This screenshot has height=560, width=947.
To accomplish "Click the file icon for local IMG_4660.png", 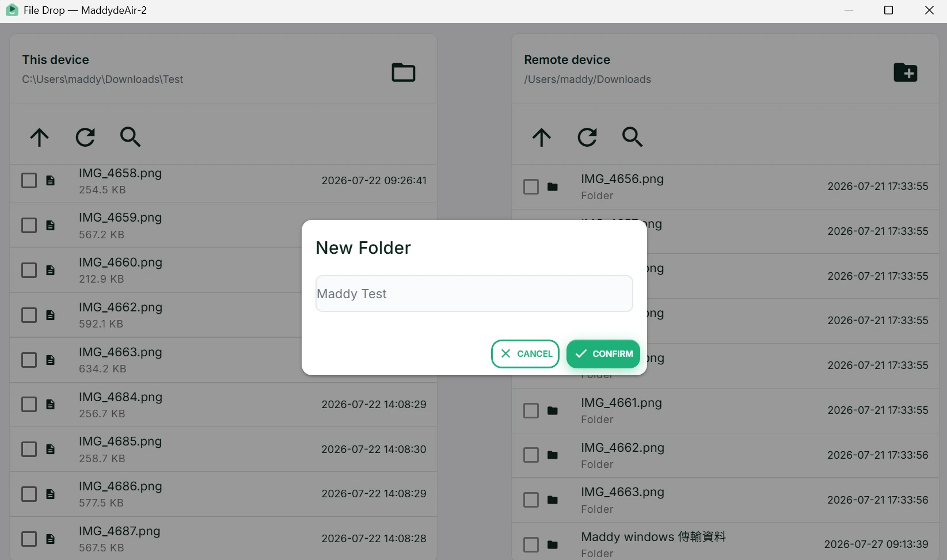I will (x=50, y=270).
